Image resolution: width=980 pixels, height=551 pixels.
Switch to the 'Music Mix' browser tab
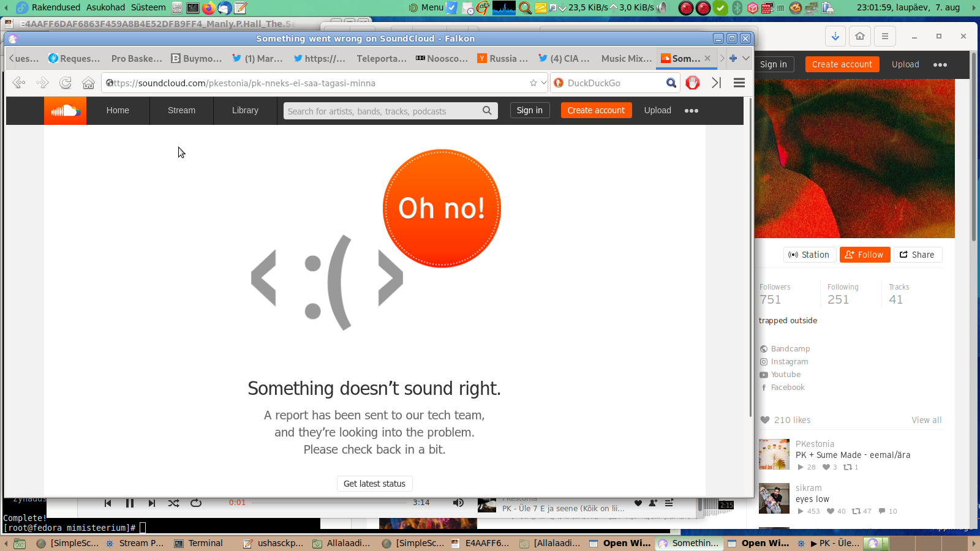[626, 58]
